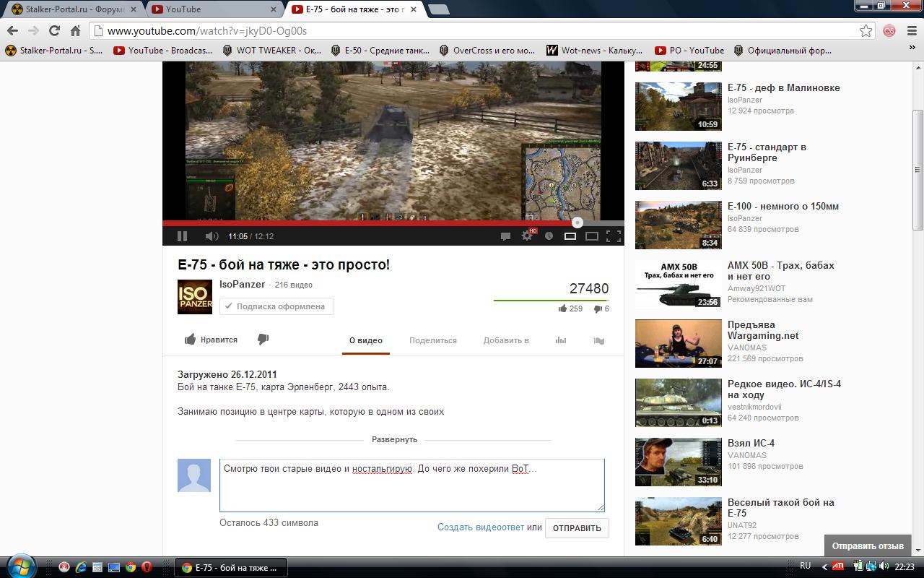Pause the video playback

point(182,236)
